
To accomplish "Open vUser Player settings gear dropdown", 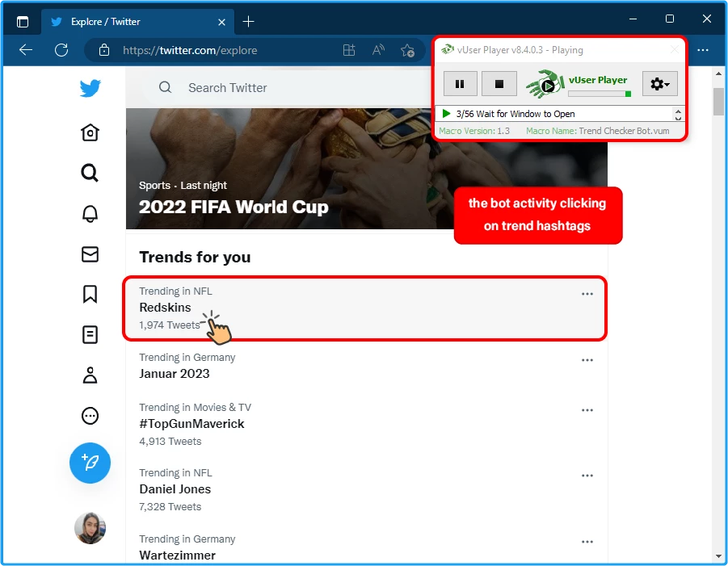I will (660, 84).
